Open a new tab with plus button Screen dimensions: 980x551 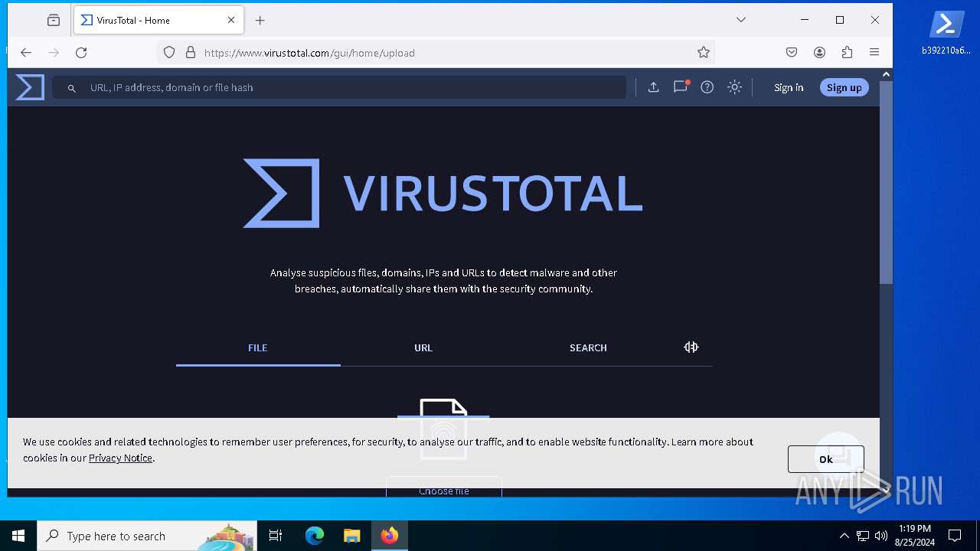pos(260,21)
